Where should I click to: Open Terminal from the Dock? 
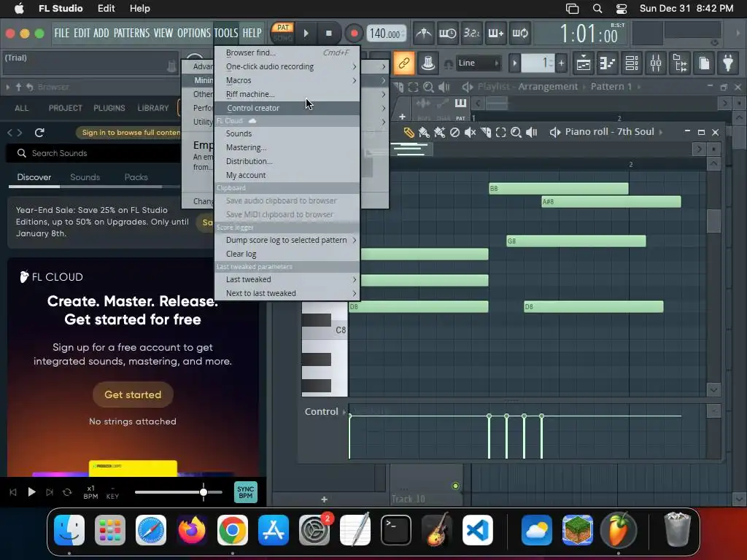[x=396, y=530]
